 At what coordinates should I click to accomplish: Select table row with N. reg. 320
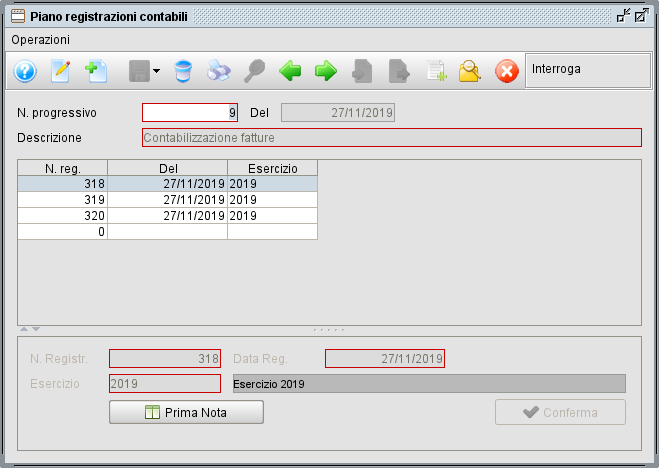coord(167,216)
